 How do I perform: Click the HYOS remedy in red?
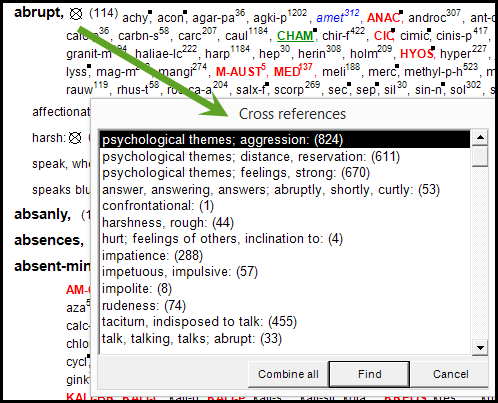click(417, 54)
